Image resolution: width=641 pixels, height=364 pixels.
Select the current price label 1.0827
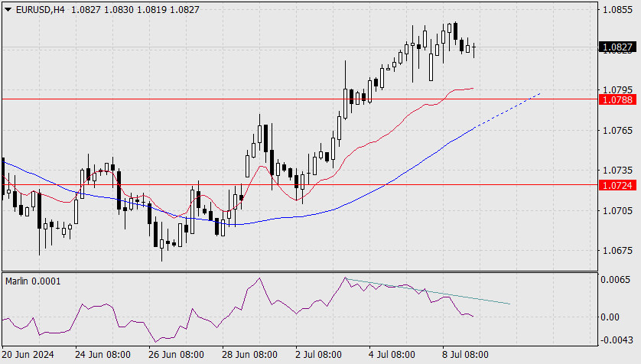click(617, 47)
